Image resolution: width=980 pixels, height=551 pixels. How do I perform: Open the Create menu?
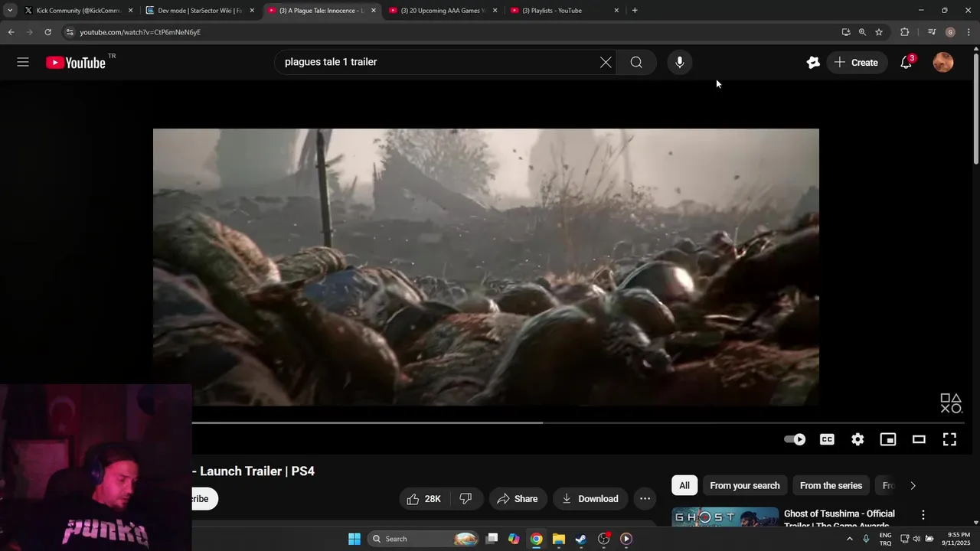pyautogui.click(x=857, y=63)
